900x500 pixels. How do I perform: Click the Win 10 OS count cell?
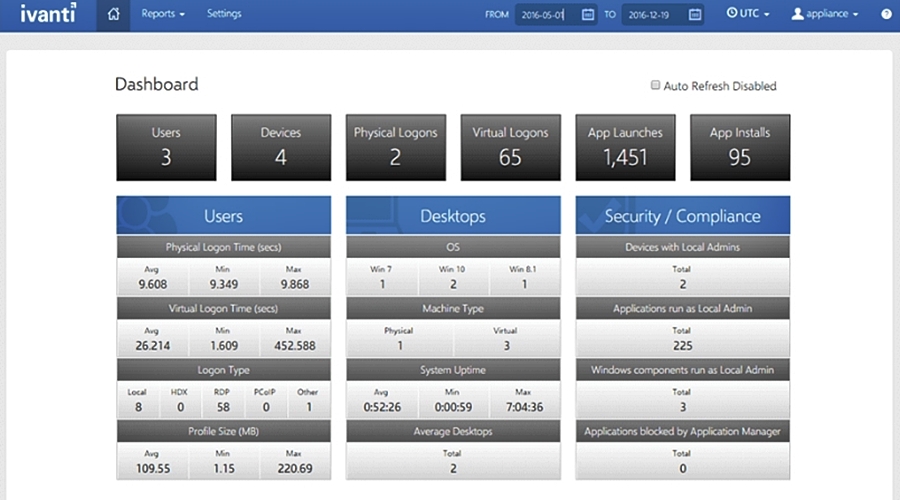tap(453, 277)
